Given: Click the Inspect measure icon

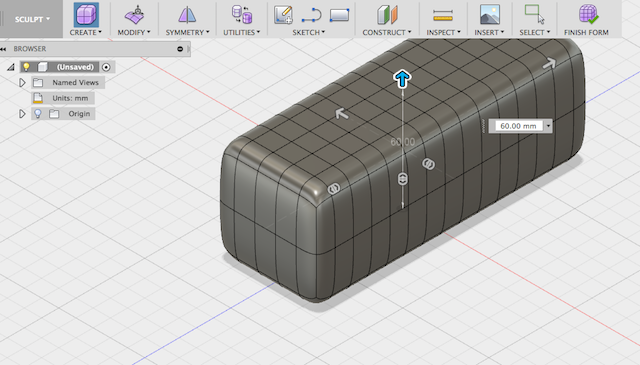Looking at the screenshot, I should tap(443, 16).
